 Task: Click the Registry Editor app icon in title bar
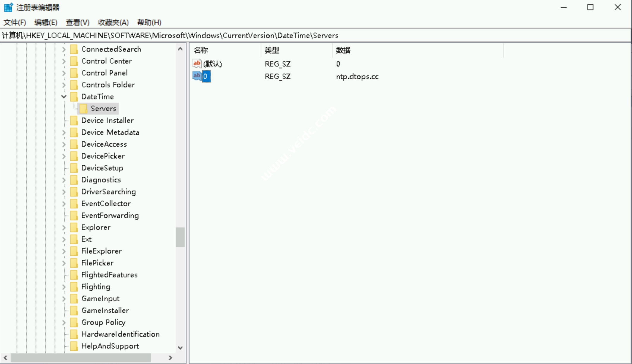8,7
